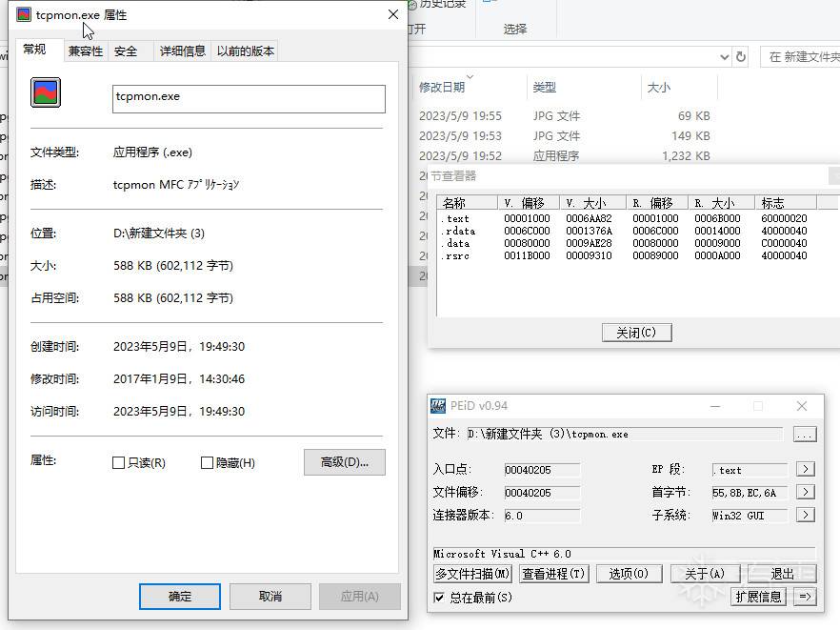Screen dimensions: 840x630
Task: Click the => arrow button in PEiD
Action: [805, 597]
